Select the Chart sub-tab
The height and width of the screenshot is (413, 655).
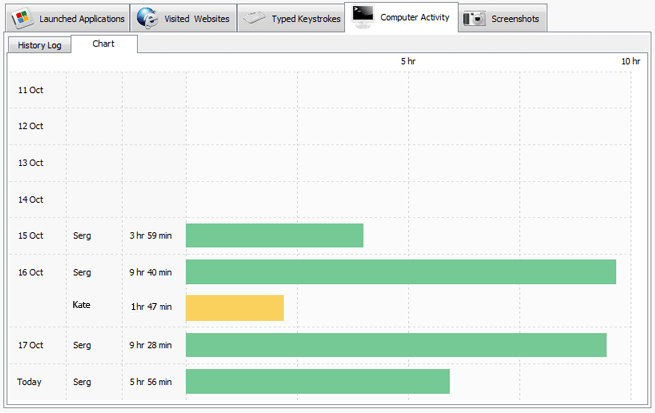104,44
